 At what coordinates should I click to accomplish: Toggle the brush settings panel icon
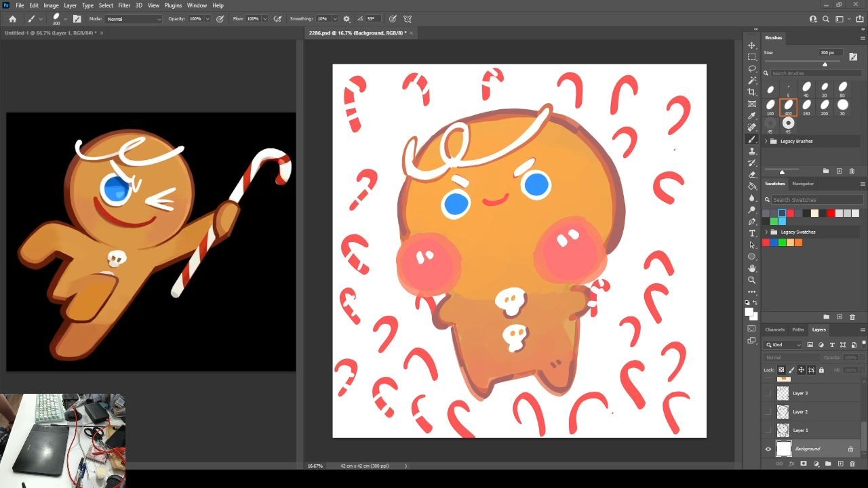click(x=77, y=19)
